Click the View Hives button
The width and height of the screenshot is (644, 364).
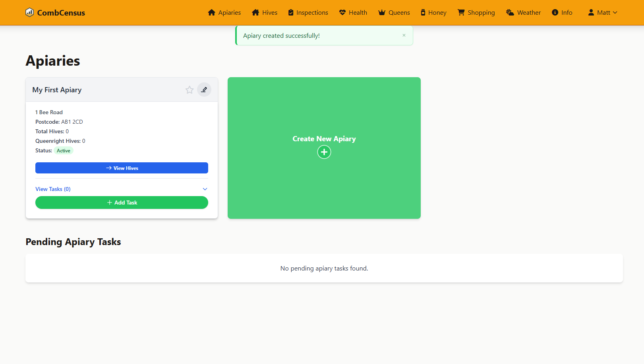[x=122, y=167]
